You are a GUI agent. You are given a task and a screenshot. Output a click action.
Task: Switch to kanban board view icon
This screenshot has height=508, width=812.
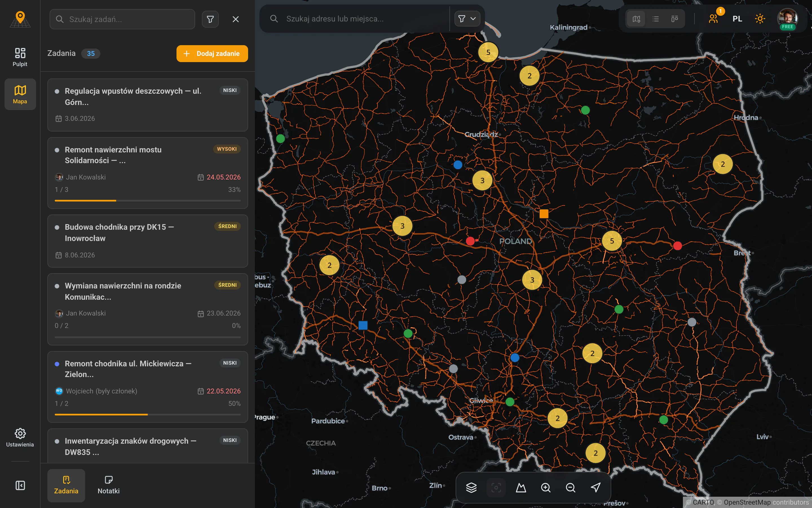tap(674, 19)
